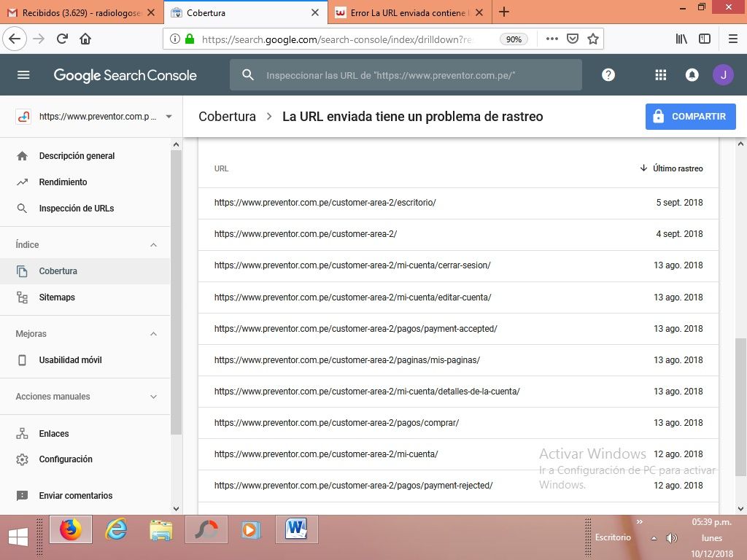Open a new browser tab
The height and width of the screenshot is (560, 747).
coord(503,12)
